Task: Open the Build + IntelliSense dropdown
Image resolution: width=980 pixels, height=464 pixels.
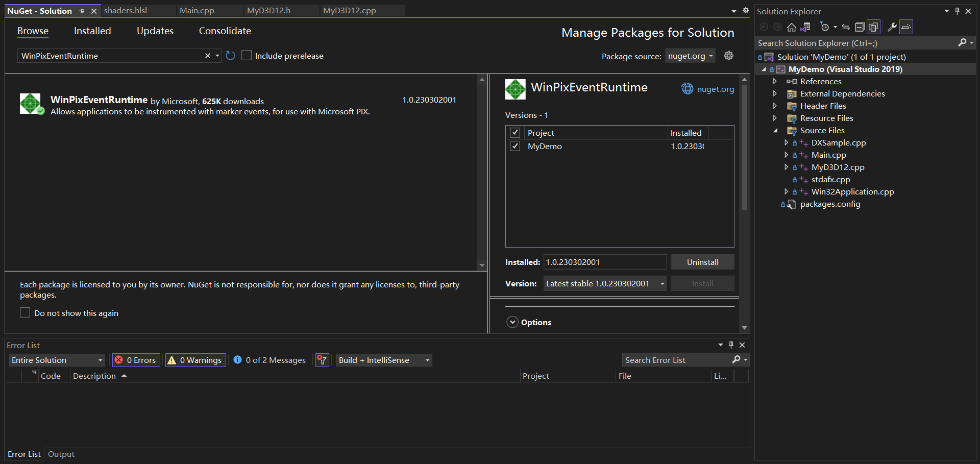Action: point(384,360)
